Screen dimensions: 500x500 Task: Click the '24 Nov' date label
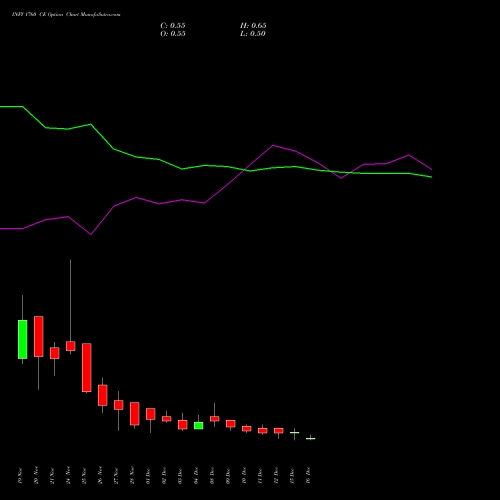68,475
